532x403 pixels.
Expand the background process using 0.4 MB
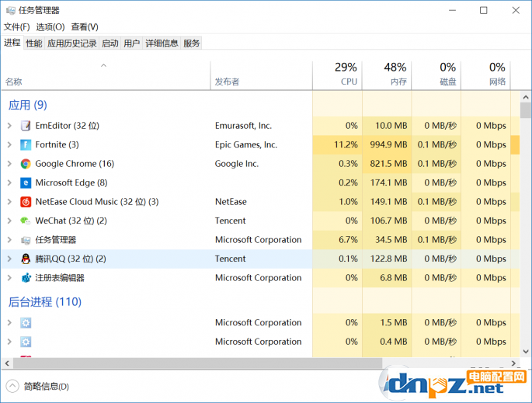point(9,342)
